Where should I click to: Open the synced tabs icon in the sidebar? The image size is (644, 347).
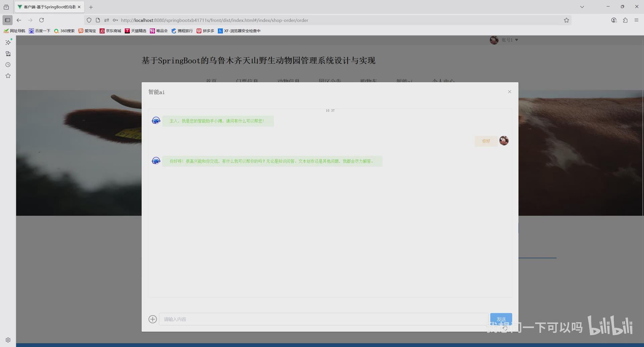(8, 54)
